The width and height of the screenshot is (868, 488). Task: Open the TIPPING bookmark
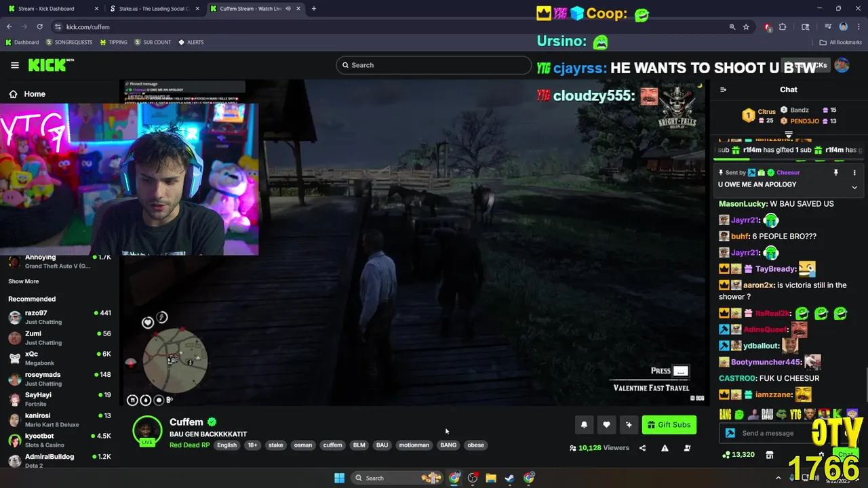[x=113, y=42]
